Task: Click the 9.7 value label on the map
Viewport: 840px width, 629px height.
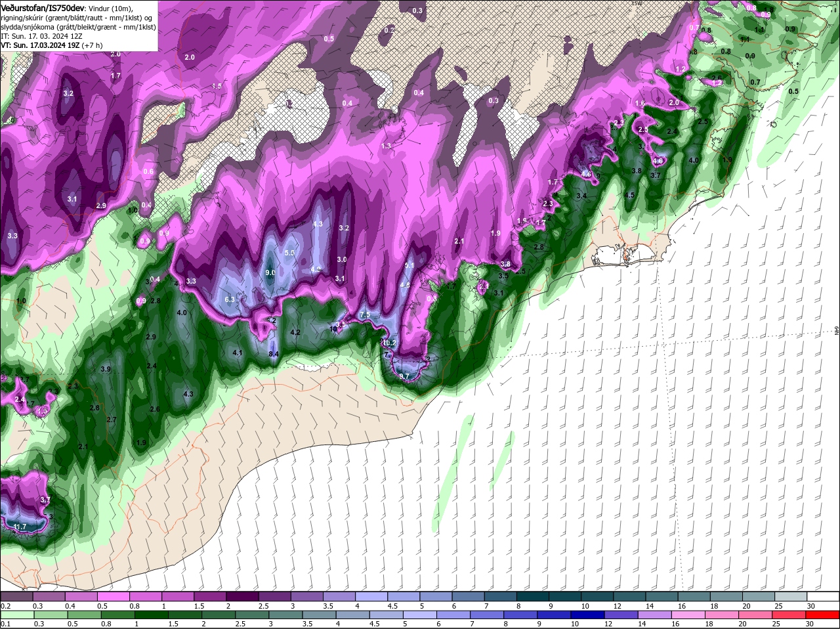Action: [x=404, y=376]
